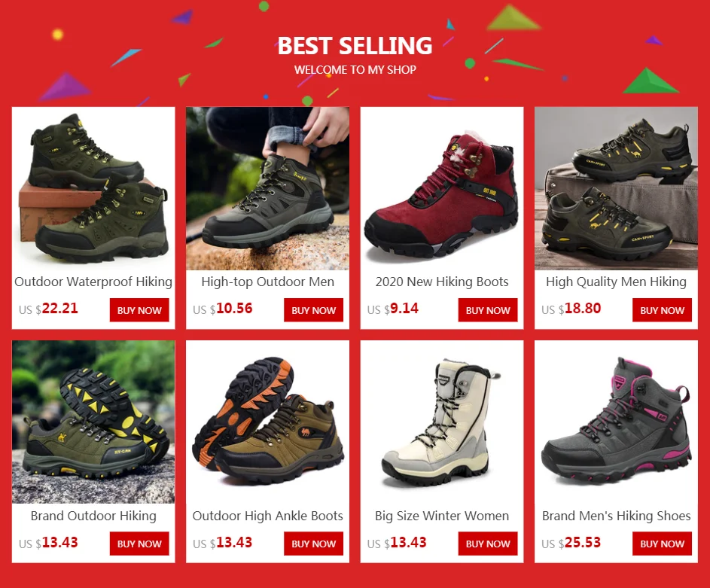Viewport: 710px width, 588px height.
Task: Buy the $18.80 High Quality Men Hiking shoes
Action: pyautogui.click(x=662, y=310)
